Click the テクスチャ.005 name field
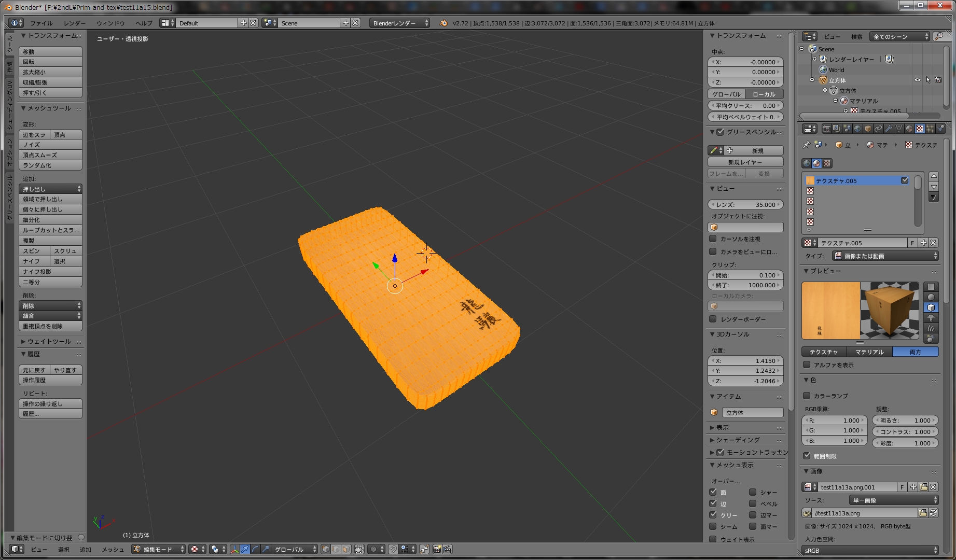Screen dimensions: 956x560 863,243
